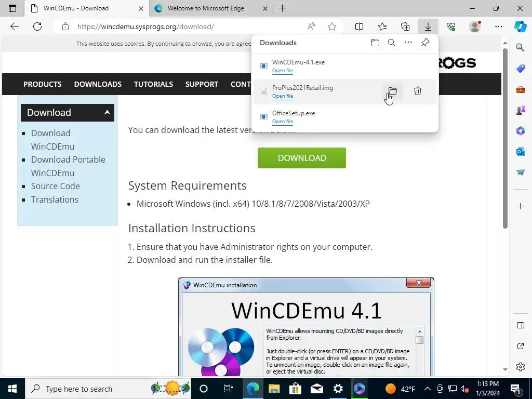
Task: Open file link for OfficeSetup.exe
Action: point(282,122)
